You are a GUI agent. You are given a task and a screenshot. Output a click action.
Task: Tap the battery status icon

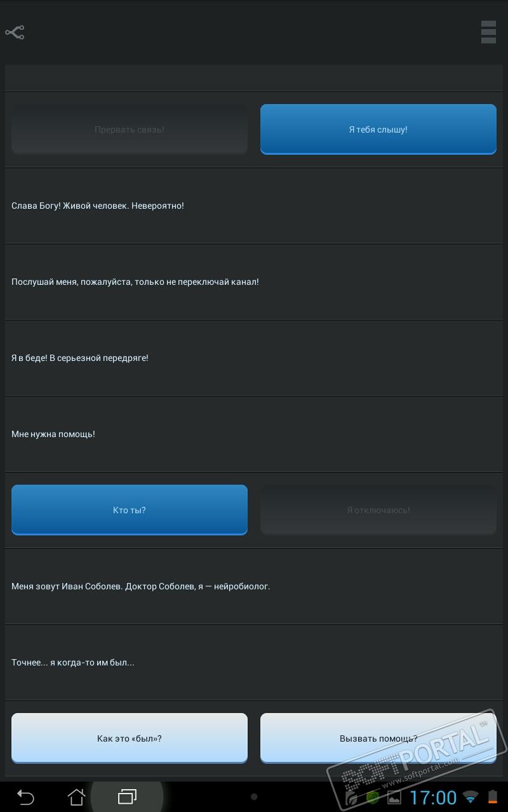point(492,797)
